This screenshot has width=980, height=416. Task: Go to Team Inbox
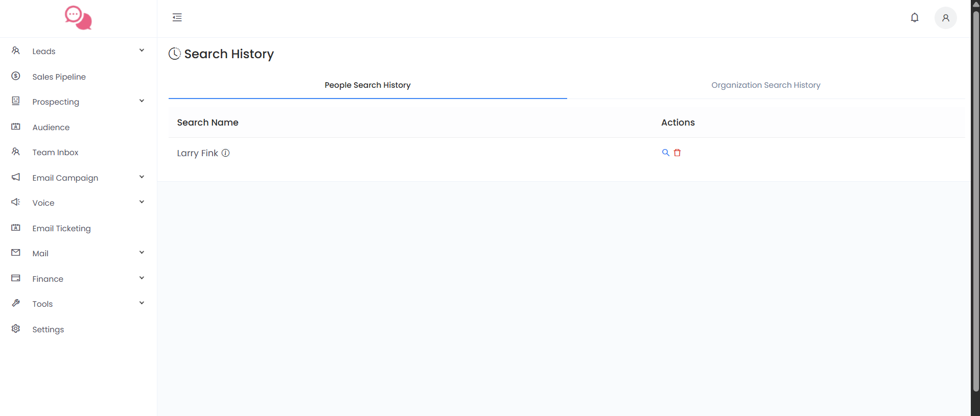(x=55, y=152)
